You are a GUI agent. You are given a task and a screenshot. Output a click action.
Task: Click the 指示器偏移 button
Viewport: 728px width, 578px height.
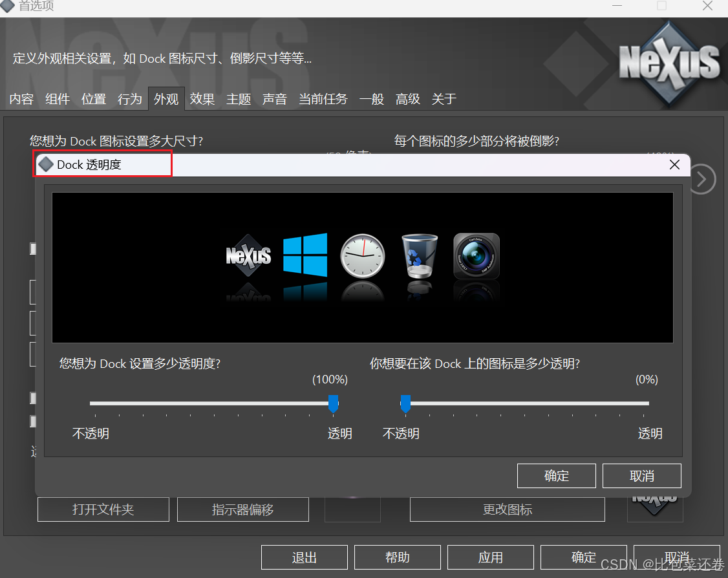click(x=243, y=509)
